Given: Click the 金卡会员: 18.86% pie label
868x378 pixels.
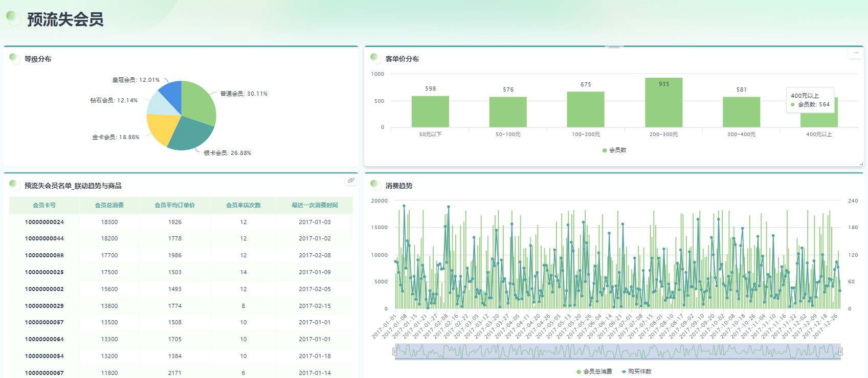Looking at the screenshot, I should tap(116, 137).
